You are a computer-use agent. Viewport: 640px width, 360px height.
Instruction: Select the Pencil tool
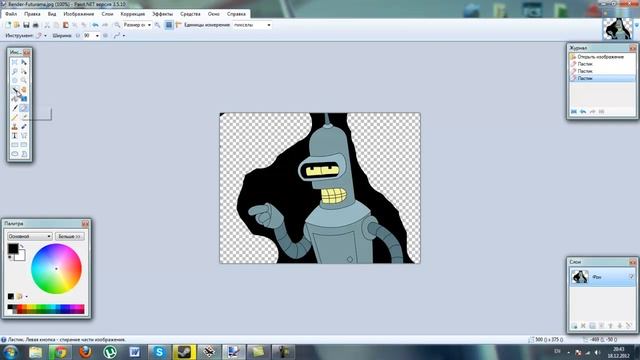click(x=15, y=118)
